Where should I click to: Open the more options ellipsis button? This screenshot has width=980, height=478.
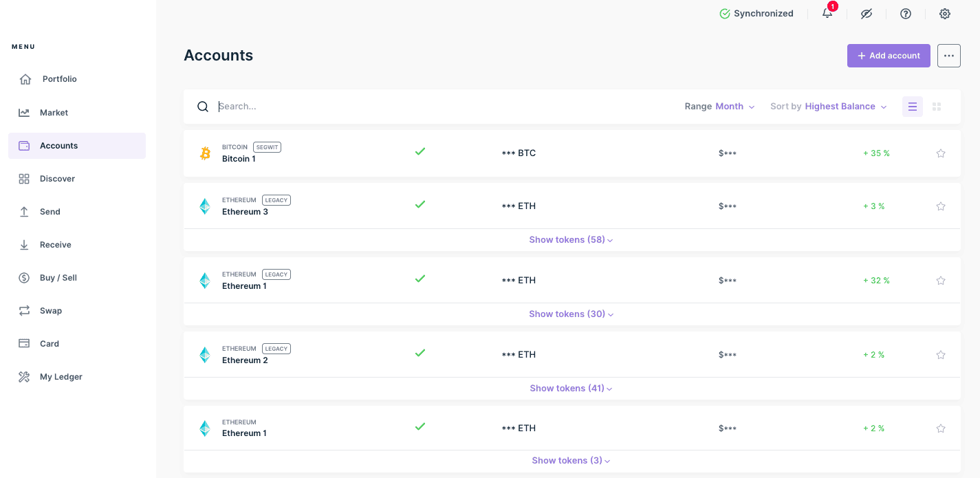coord(948,56)
